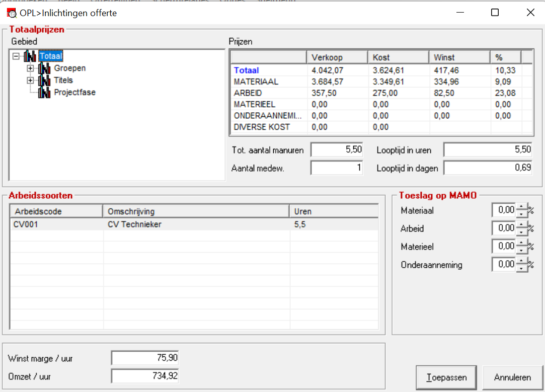Select the Projectfase tree item
Screen dimensions: 545x392
click(74, 93)
